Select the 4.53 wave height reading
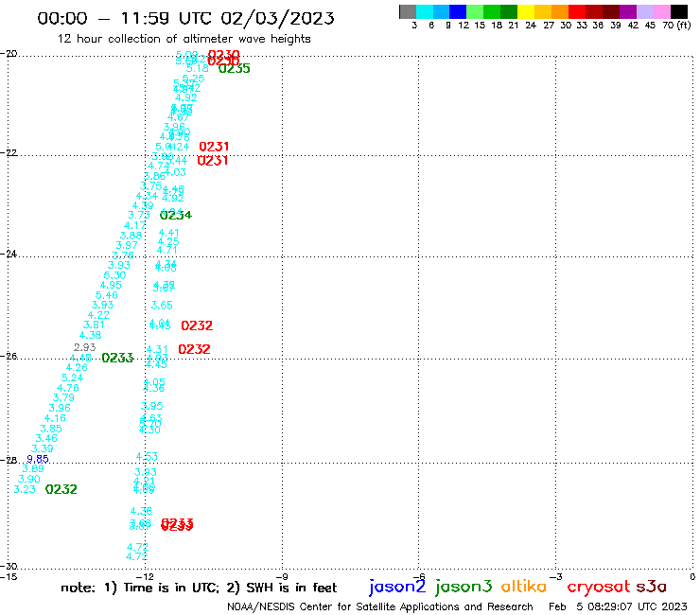The image size is (700, 615). point(147,456)
